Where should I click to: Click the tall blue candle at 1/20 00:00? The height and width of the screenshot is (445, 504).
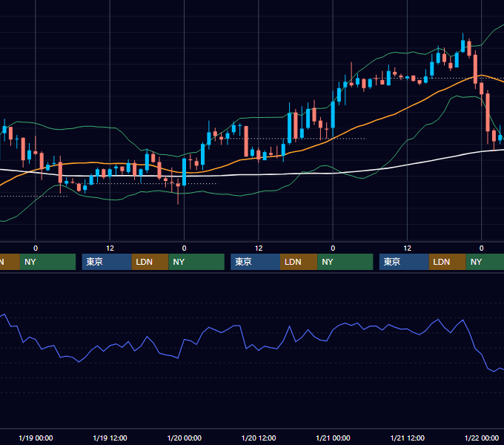click(184, 172)
